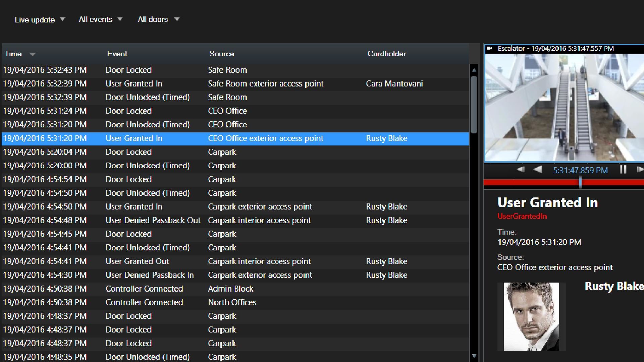This screenshot has width=644, height=362.
Task: Select 4:54:50 PM Door Unlocked (Timed) row
Action: 235,193
